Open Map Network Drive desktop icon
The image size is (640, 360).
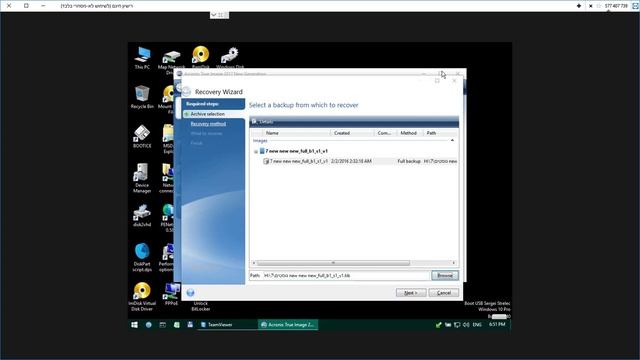[x=171, y=61]
